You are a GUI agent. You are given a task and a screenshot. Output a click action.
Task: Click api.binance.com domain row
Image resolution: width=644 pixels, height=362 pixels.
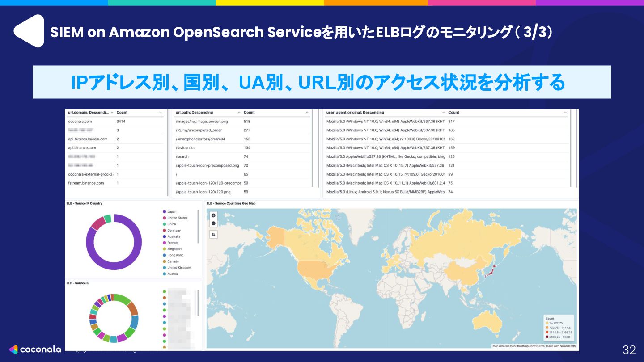pyautogui.click(x=115, y=147)
